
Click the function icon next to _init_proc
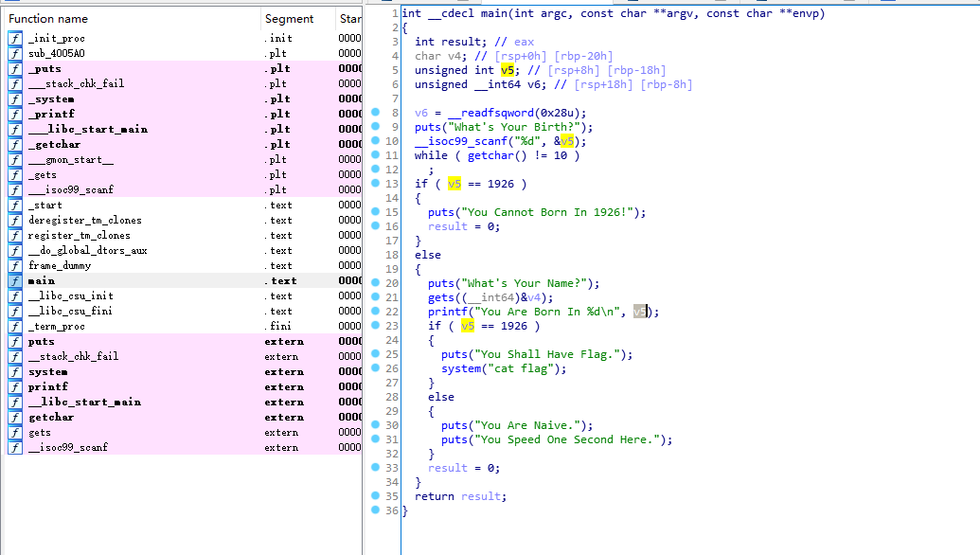point(15,39)
